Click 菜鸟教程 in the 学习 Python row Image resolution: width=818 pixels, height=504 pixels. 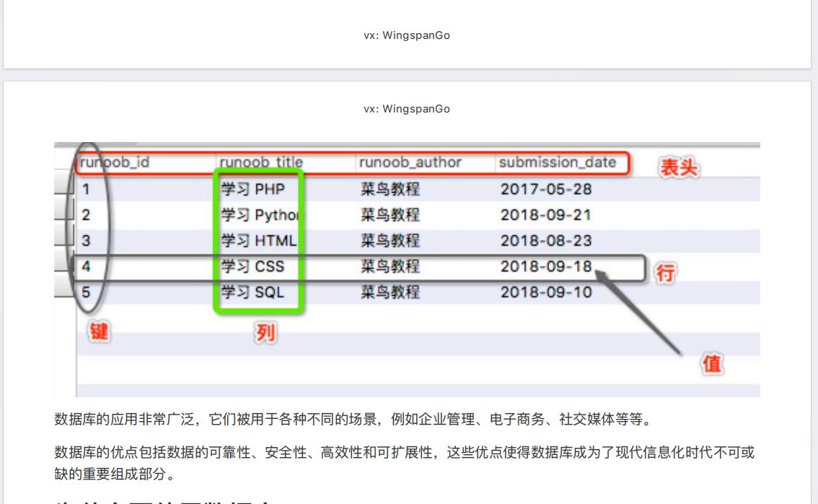390,215
